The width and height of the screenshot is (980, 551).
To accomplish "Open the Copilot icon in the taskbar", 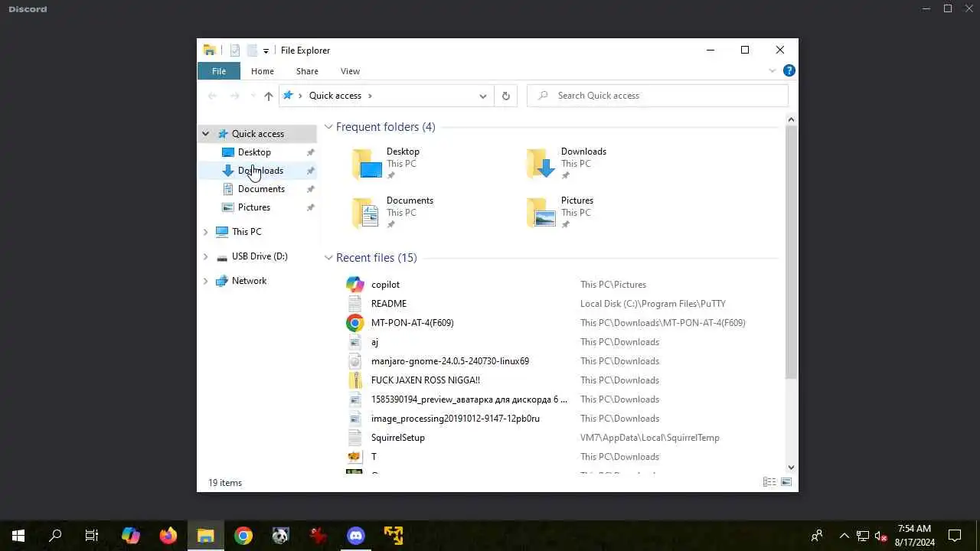I will 131,536.
